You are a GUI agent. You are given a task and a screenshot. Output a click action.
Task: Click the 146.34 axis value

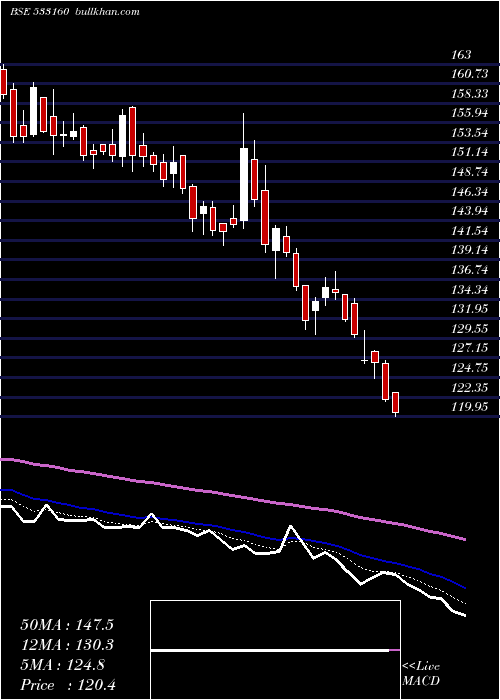coord(471,192)
